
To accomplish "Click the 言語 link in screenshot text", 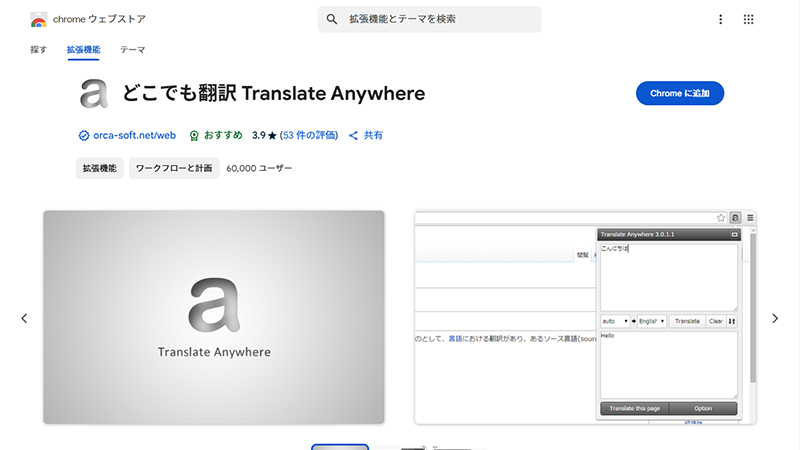I will [x=455, y=338].
